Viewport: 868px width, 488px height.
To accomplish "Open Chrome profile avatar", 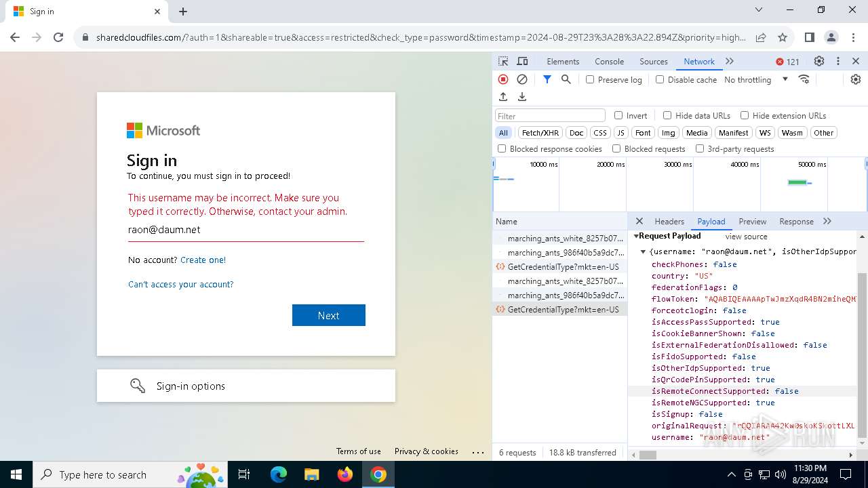I will 831,38.
